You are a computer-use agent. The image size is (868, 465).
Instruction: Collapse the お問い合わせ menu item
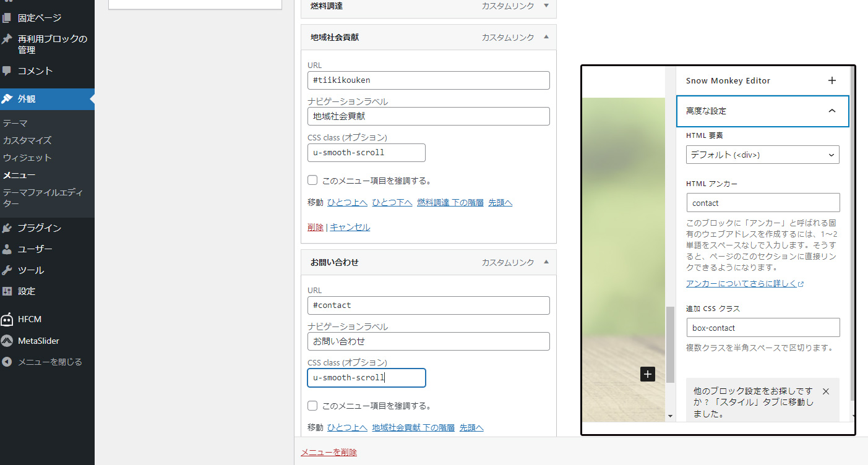tap(546, 262)
